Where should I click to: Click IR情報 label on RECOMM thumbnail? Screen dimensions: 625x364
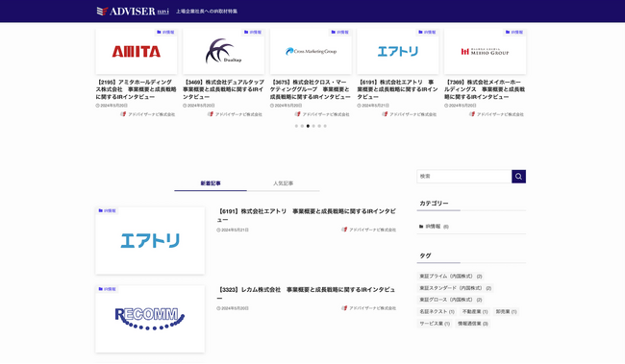click(x=108, y=289)
